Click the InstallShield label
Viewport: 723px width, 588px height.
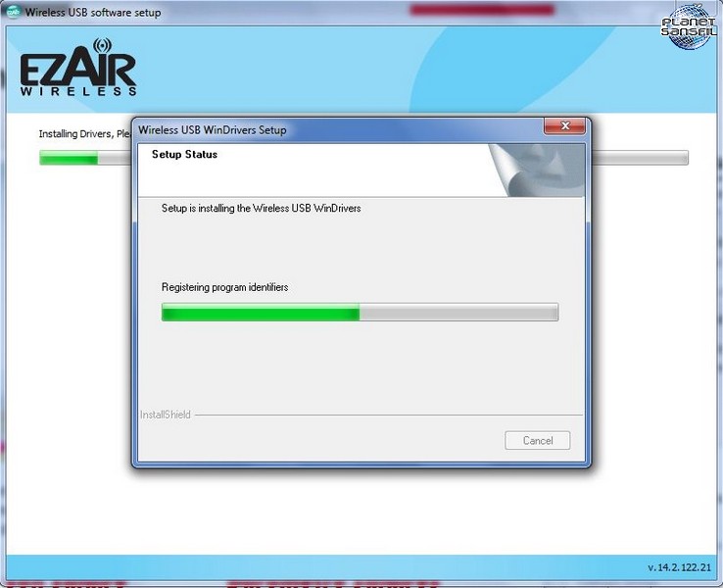165,415
